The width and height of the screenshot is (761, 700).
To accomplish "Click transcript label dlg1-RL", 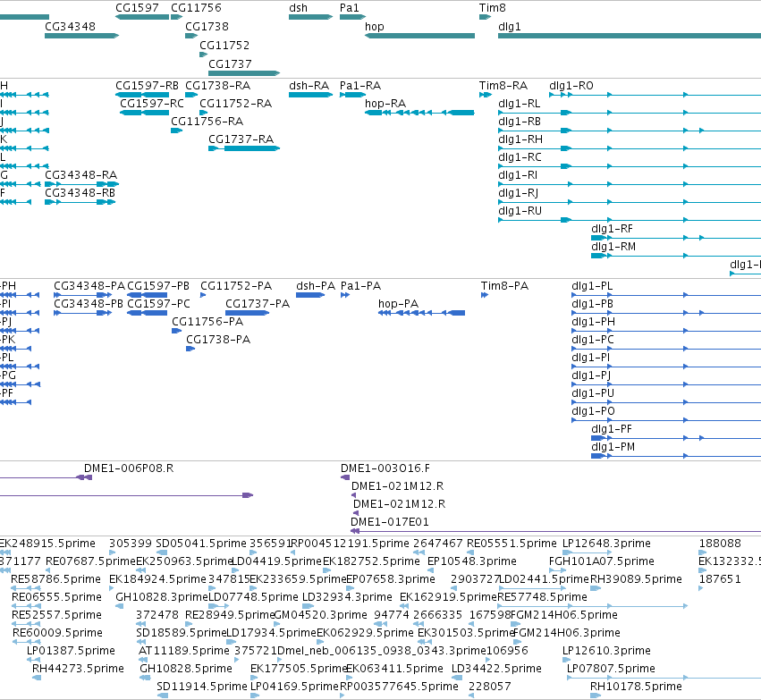I will pos(520,104).
